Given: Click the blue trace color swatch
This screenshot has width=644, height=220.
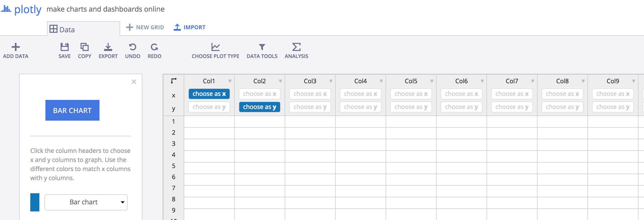Looking at the screenshot, I should pyautogui.click(x=35, y=202).
